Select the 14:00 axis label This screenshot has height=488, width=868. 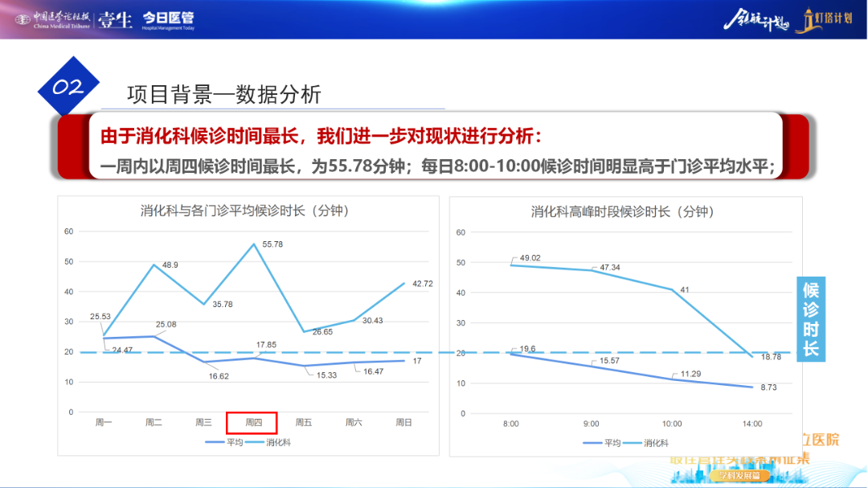[752, 423]
